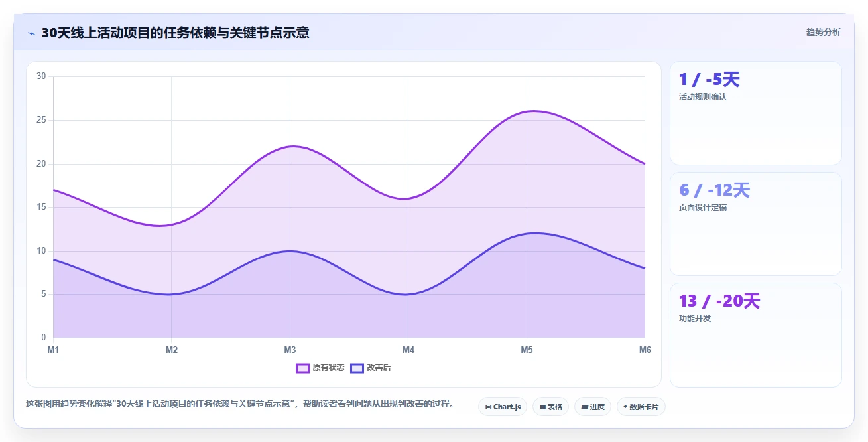This screenshot has width=868, height=442.
Task: Click the y-axis value 0
Action: pos(43,338)
